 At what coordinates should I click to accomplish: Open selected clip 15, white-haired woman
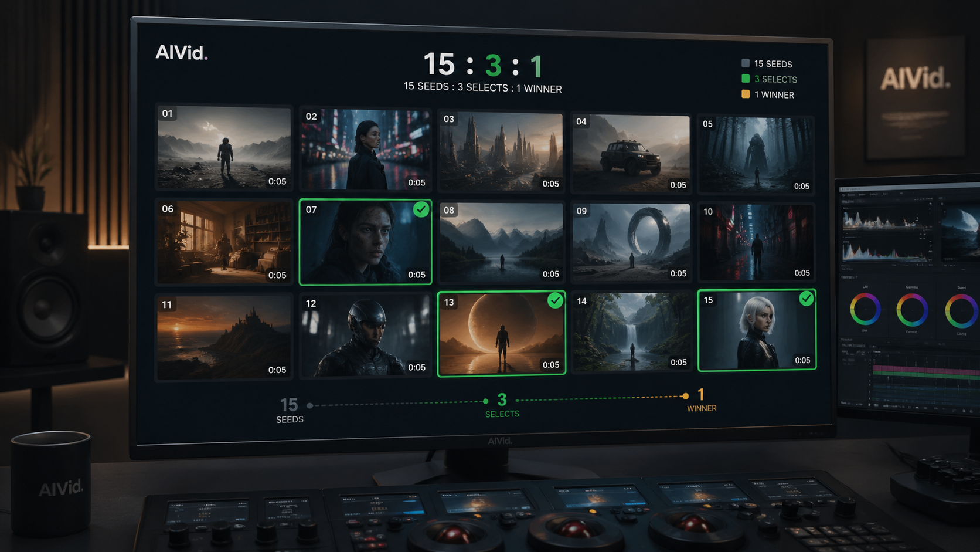[x=757, y=330]
